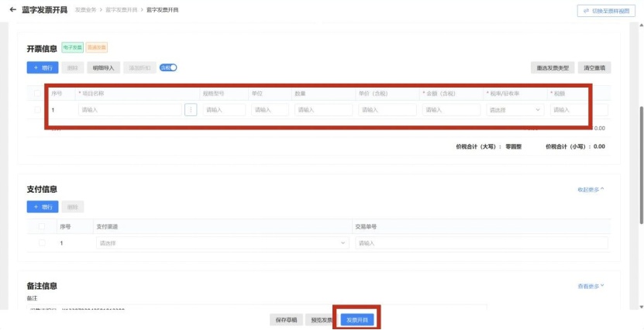
Task: Click the ellipsis icon next to 项目名称 input
Action: 191,110
